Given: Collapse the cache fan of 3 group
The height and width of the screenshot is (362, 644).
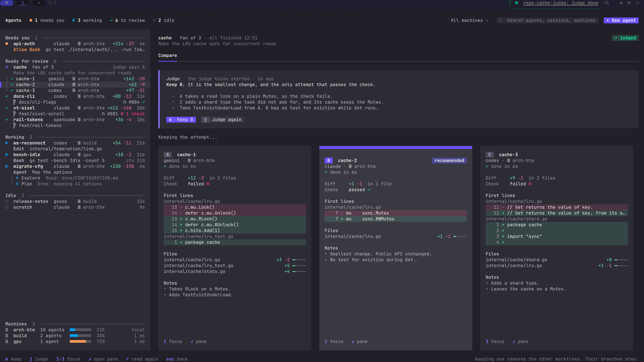Looking at the screenshot, I should pos(7,67).
